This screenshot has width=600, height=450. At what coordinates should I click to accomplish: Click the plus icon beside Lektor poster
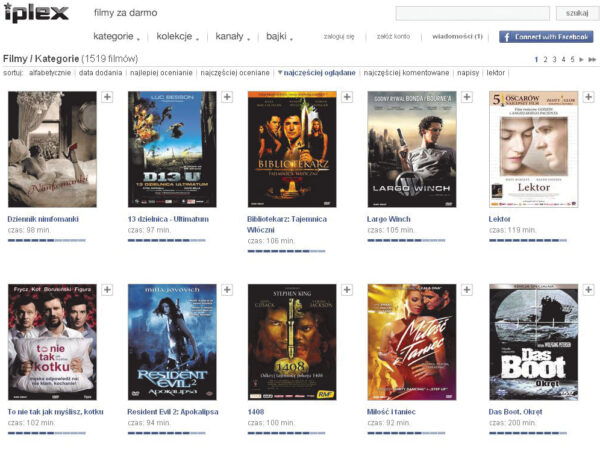[x=587, y=97]
